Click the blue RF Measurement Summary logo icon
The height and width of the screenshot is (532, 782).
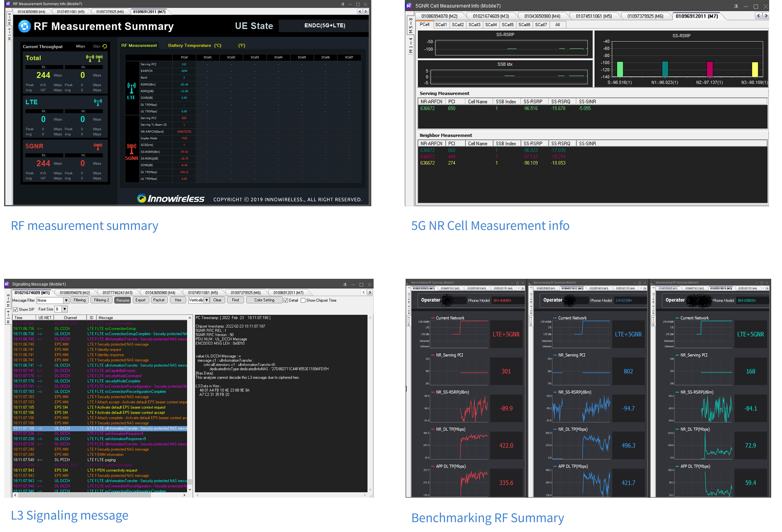point(24,26)
